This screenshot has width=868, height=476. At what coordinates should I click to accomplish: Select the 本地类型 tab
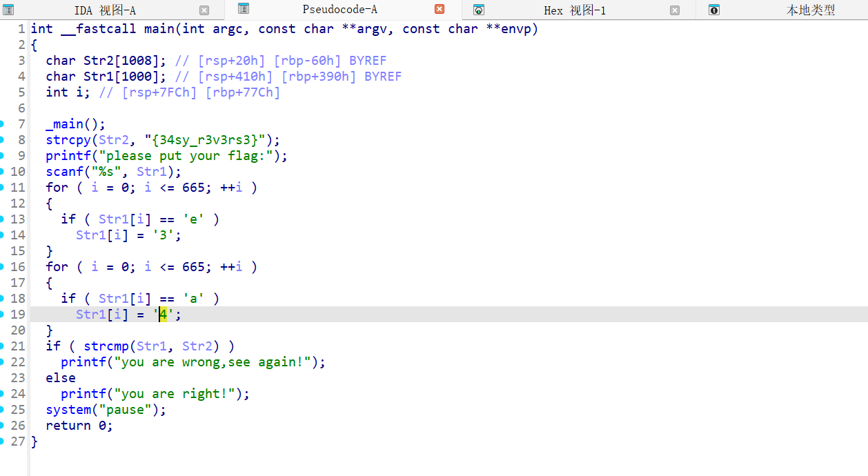click(x=810, y=10)
